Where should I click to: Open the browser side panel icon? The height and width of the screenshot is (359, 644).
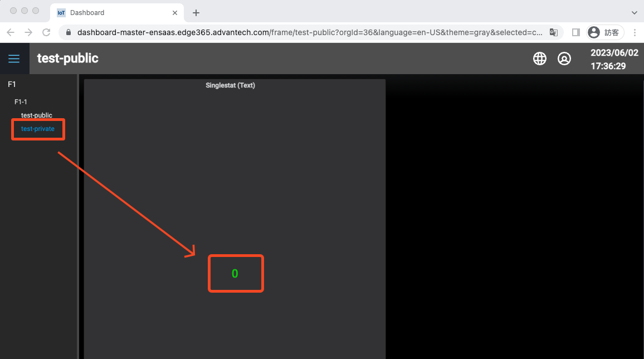tap(575, 32)
